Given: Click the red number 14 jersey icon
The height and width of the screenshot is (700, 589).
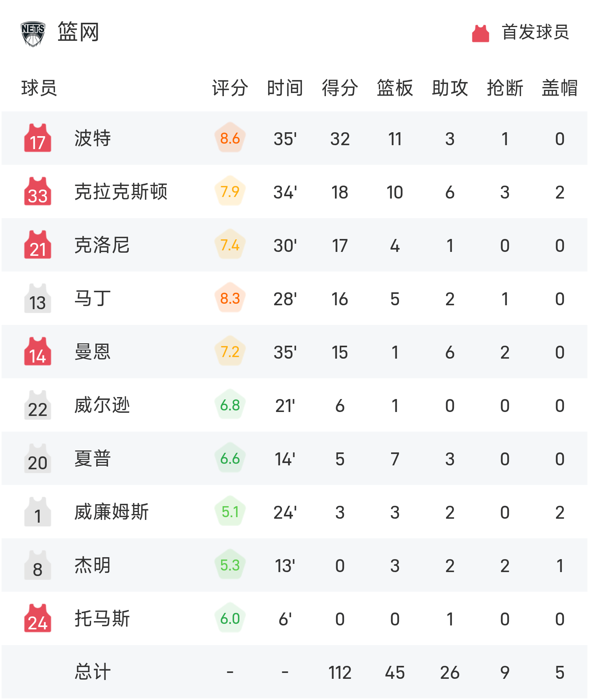Looking at the screenshot, I should point(38,352).
